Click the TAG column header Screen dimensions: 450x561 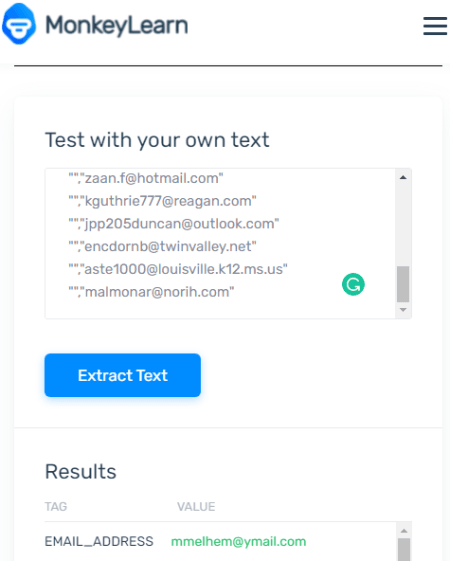[56, 507]
